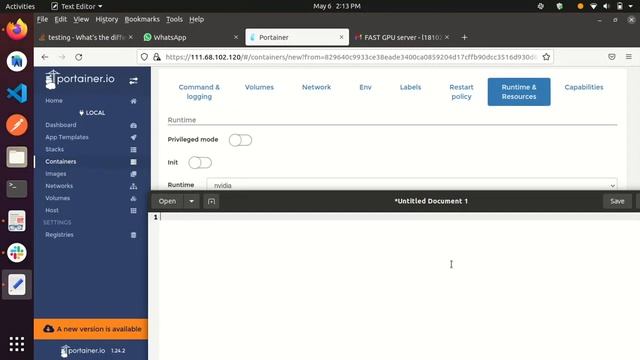Click Open in the text editor
This screenshot has width=640, height=360.
[167, 201]
